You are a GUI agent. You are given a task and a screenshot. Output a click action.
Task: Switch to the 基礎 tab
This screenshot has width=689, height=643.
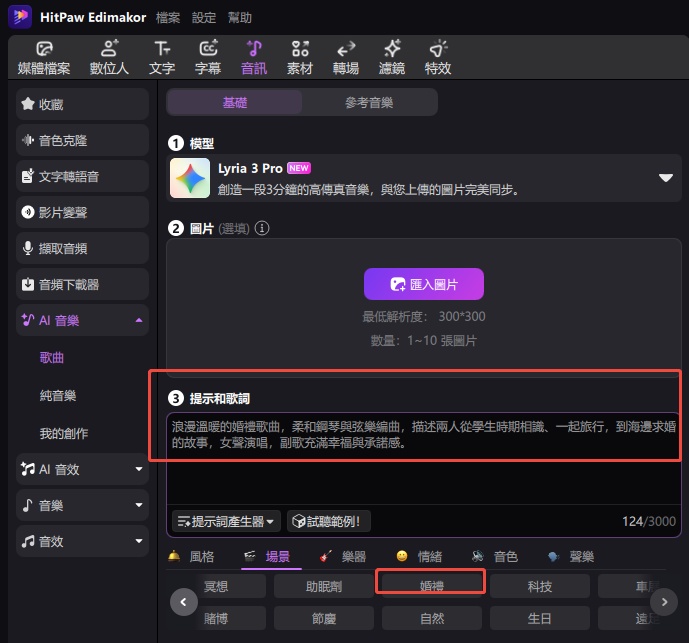235,102
